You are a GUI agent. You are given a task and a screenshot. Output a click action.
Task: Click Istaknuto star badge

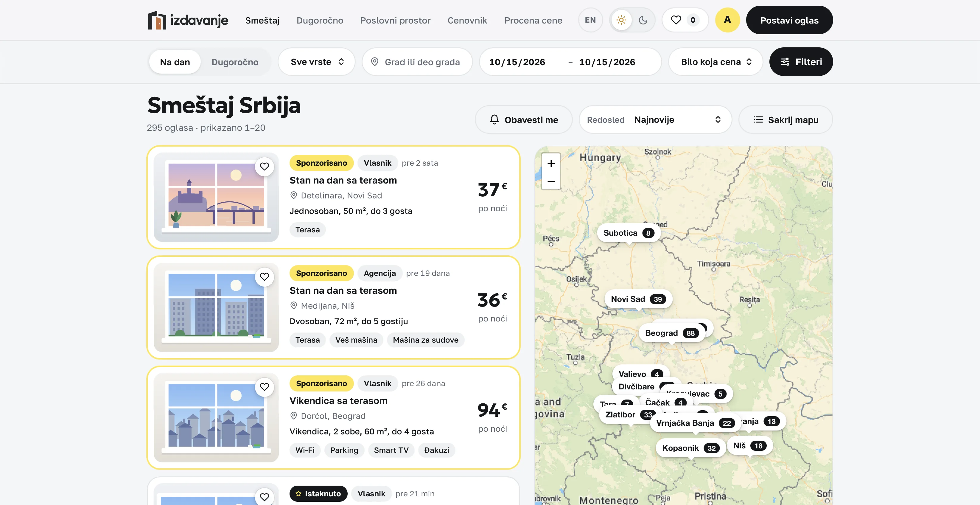point(318,494)
